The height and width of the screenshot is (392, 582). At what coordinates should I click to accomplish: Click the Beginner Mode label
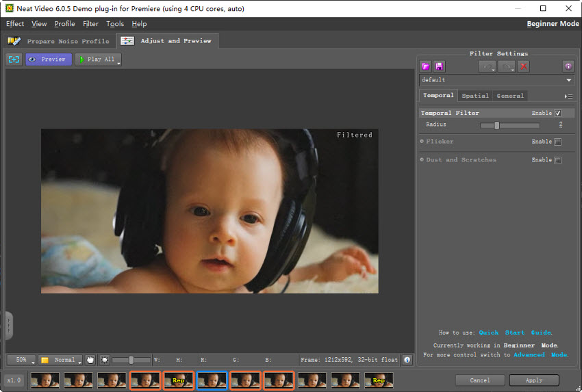point(553,24)
